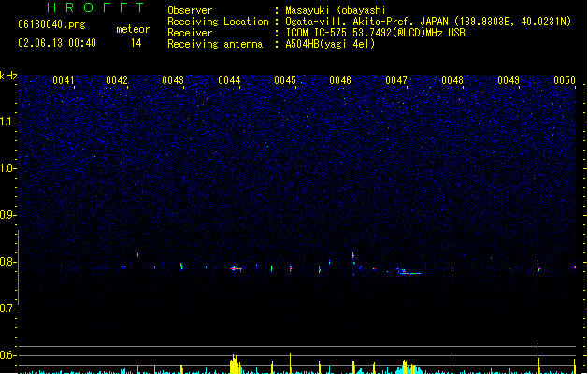Select the A504HB(yagi 4el) antenna text

pos(330,44)
